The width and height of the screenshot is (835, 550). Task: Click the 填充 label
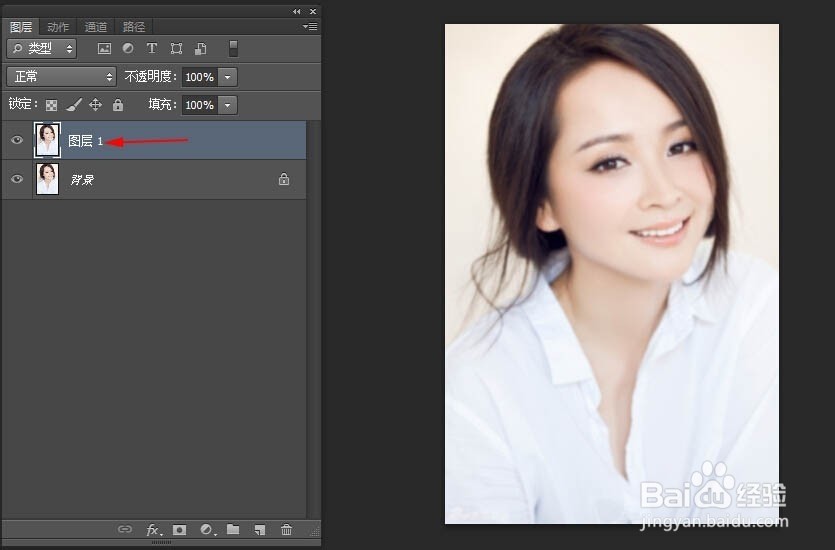[x=162, y=104]
